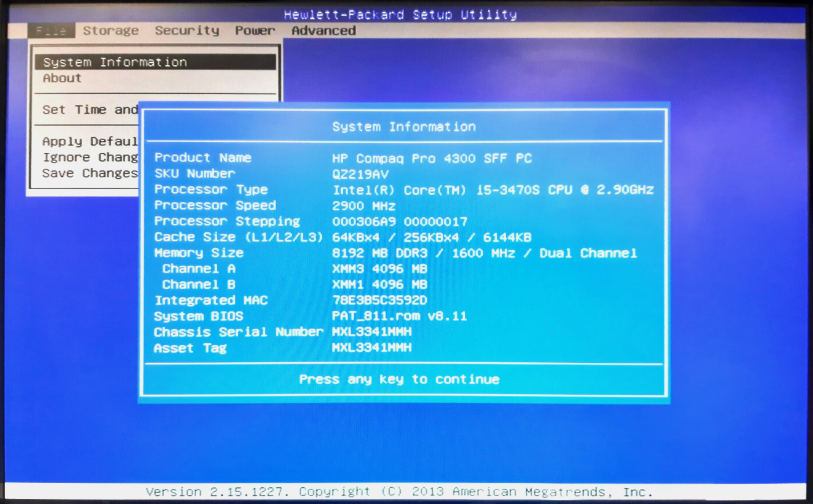Click the cache value "64KBx4 / 256KBx4 / 6144KB"
The width and height of the screenshot is (813, 504).
pyautogui.click(x=432, y=238)
